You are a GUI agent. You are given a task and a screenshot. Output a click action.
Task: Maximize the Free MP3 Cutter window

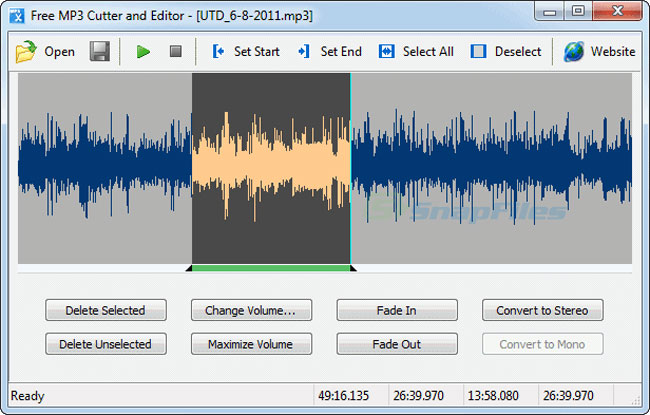[578, 11]
